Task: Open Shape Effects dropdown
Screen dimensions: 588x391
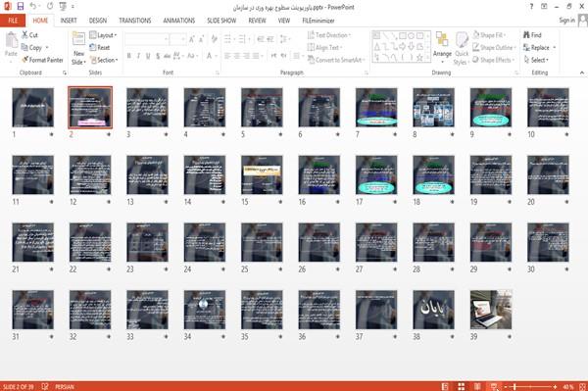Action: point(494,60)
